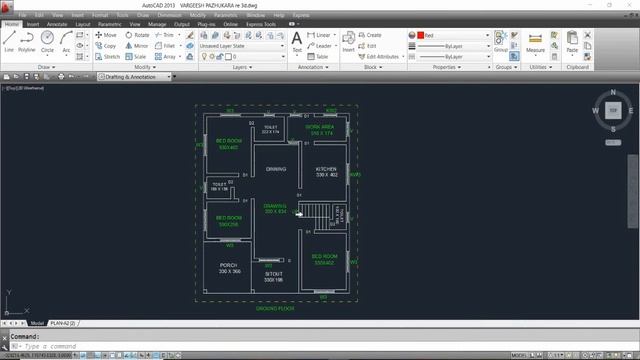This screenshot has width=640, height=360.
Task: Select the Circle tool
Action: [x=47, y=42]
